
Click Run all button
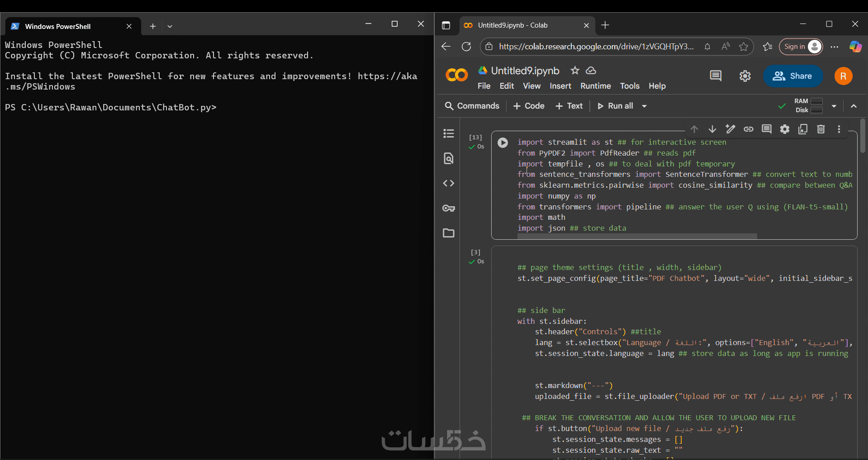(x=616, y=106)
